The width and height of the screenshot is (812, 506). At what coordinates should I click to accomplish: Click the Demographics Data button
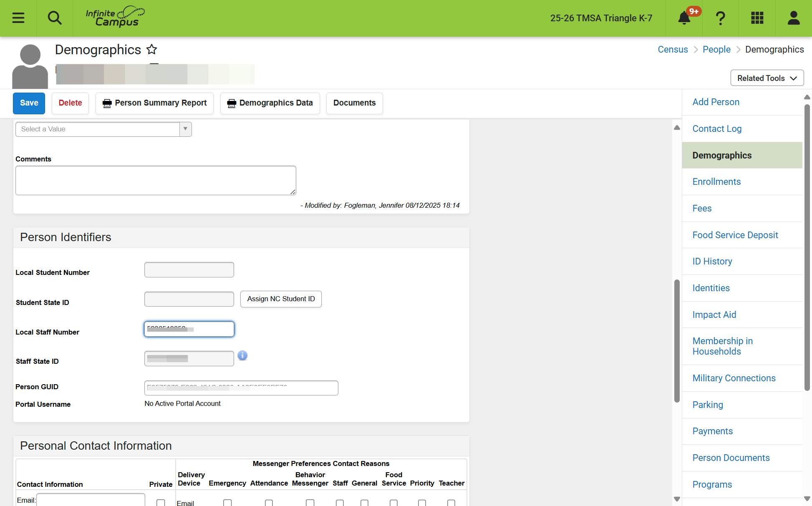270,103
